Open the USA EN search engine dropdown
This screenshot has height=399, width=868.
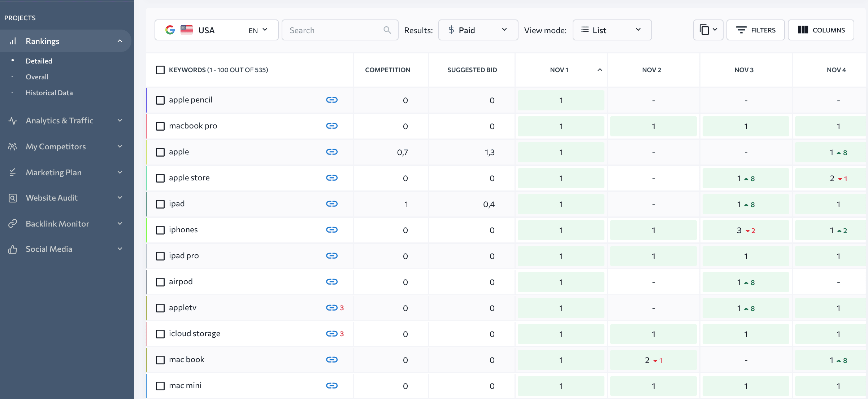click(x=217, y=30)
